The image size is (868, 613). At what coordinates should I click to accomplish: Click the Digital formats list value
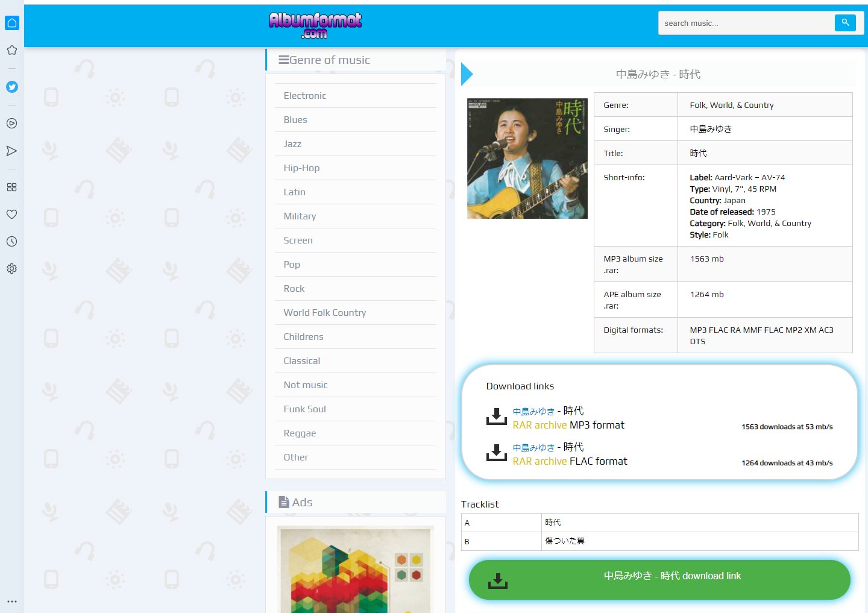762,336
